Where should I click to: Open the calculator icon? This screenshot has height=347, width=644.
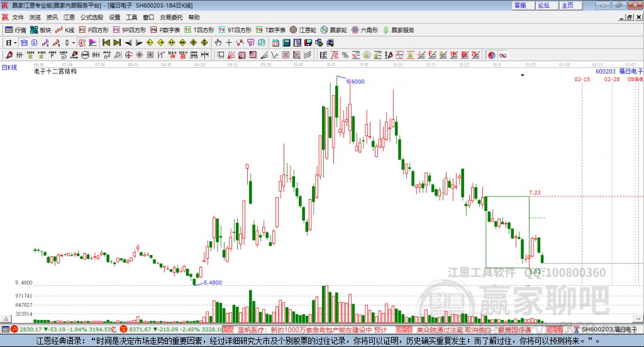286,43
